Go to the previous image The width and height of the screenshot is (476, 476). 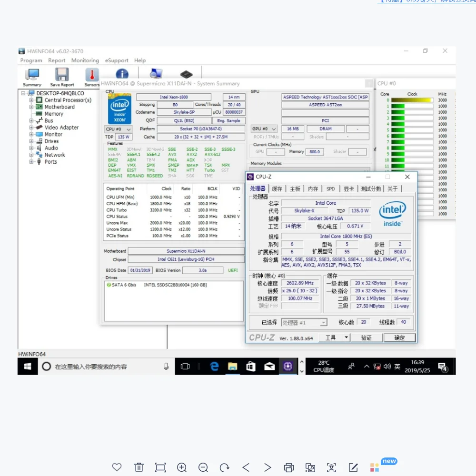pyautogui.click(x=246, y=467)
